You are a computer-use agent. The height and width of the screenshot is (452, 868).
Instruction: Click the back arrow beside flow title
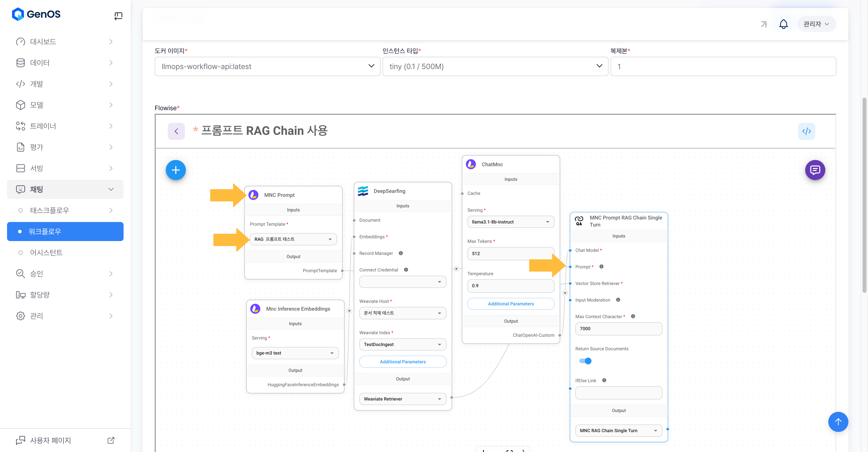coord(176,131)
